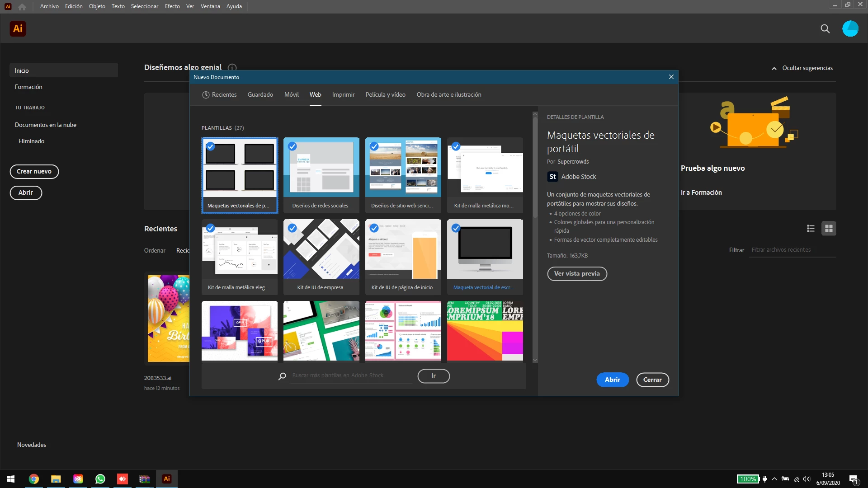Image resolution: width=868 pixels, height=488 pixels.
Task: Toggle checkmark on Kit de IU de empresa
Action: [292, 228]
